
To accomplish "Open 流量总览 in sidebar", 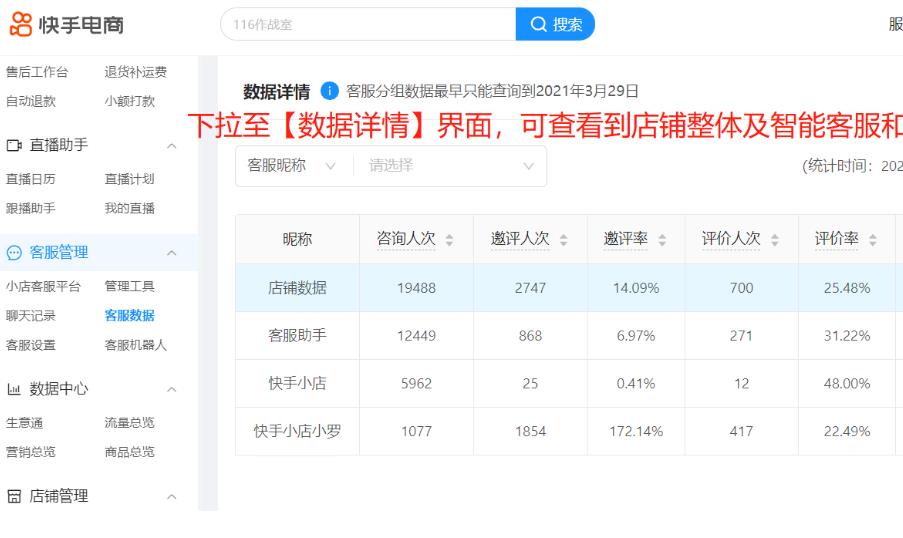I will [130, 423].
